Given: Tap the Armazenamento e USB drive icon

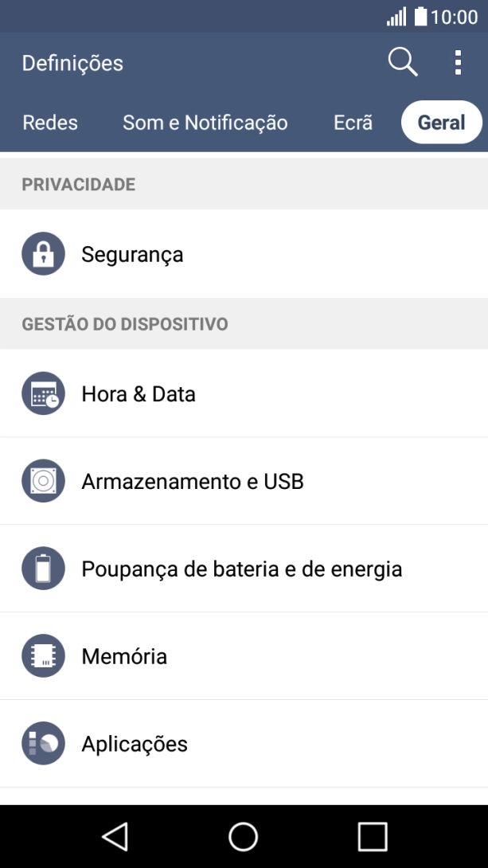Looking at the screenshot, I should click(x=43, y=481).
